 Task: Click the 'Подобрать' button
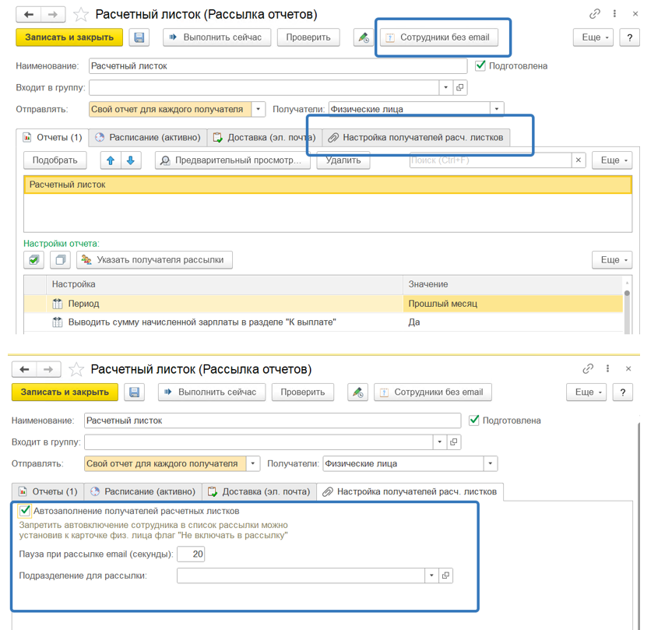[x=55, y=160]
